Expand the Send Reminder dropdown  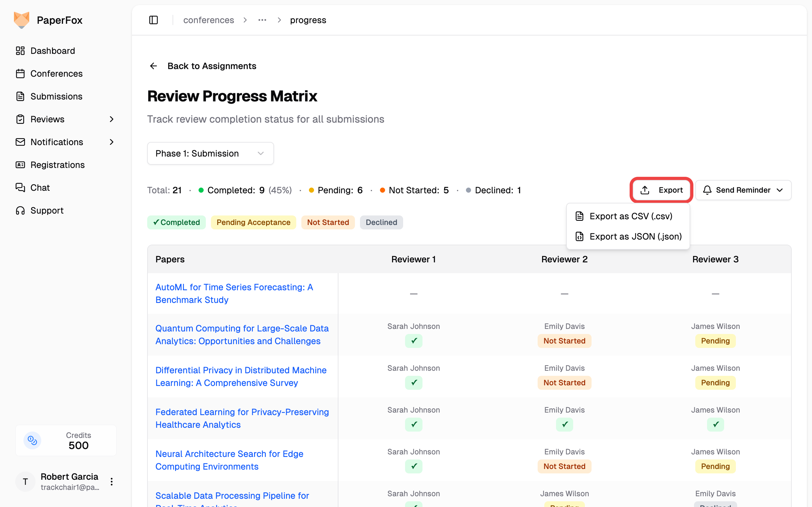tap(743, 190)
